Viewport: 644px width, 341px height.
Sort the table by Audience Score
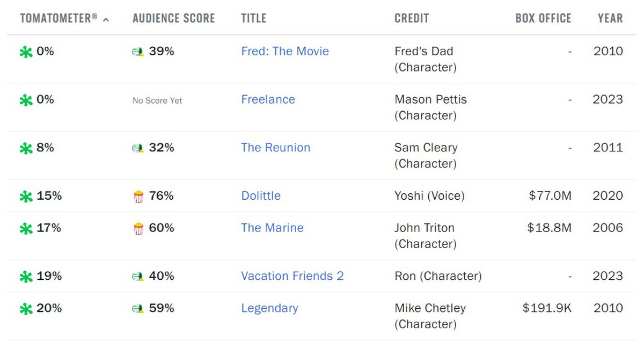click(173, 18)
